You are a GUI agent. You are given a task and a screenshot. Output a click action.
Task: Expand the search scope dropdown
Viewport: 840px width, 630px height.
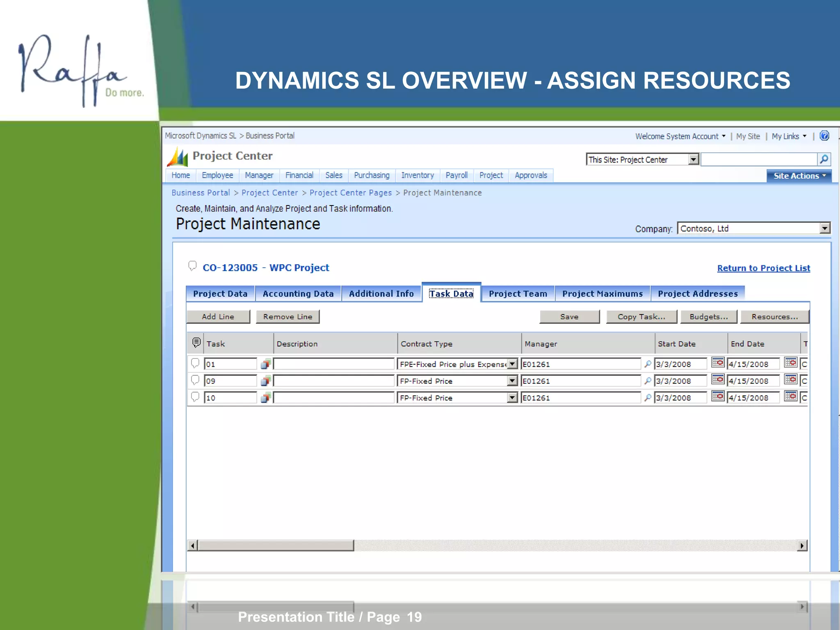[x=694, y=159]
